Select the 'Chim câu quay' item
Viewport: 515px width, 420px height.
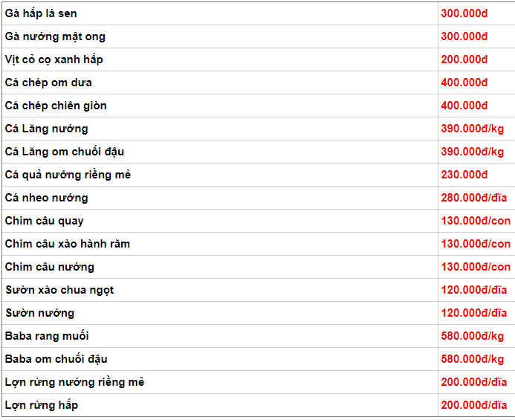coord(44,221)
